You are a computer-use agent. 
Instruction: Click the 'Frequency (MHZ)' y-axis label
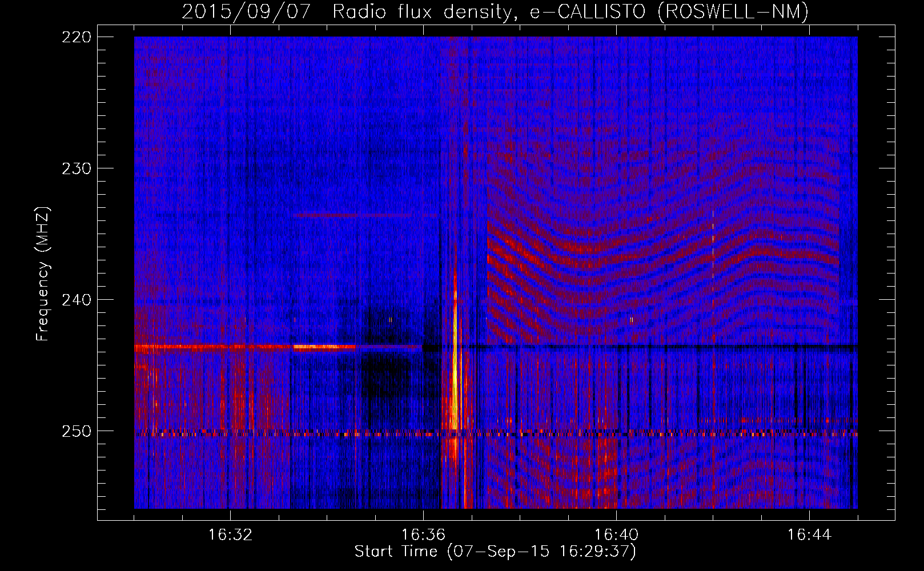[43, 274]
